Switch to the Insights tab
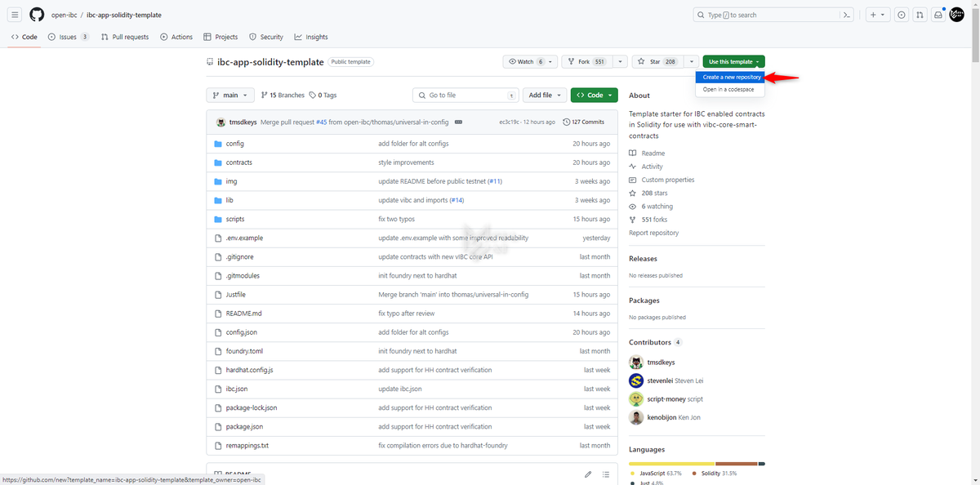 coord(311,37)
